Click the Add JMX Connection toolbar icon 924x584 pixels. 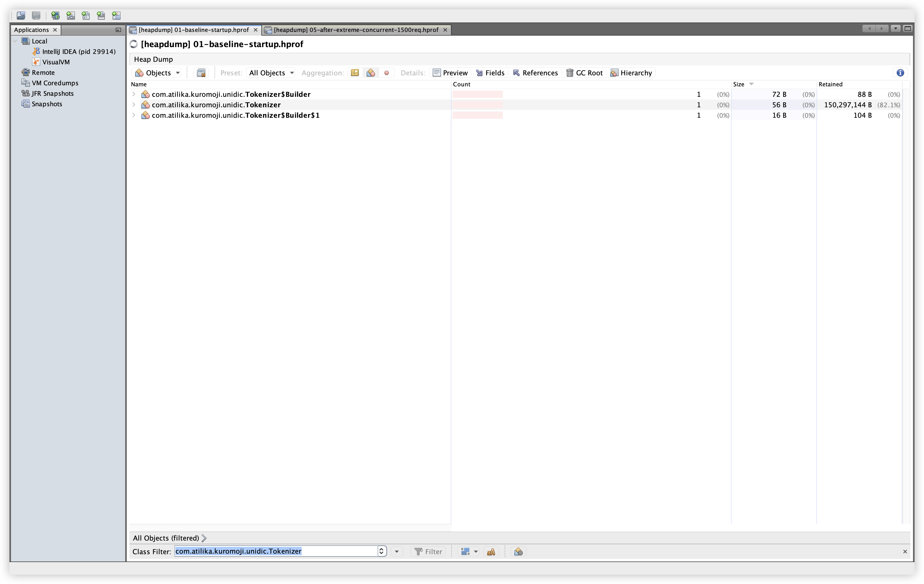click(71, 15)
